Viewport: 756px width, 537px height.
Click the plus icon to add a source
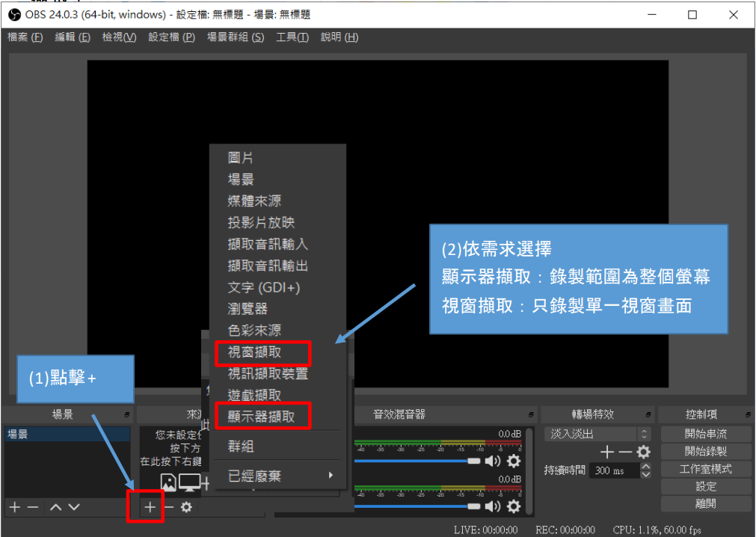click(150, 507)
